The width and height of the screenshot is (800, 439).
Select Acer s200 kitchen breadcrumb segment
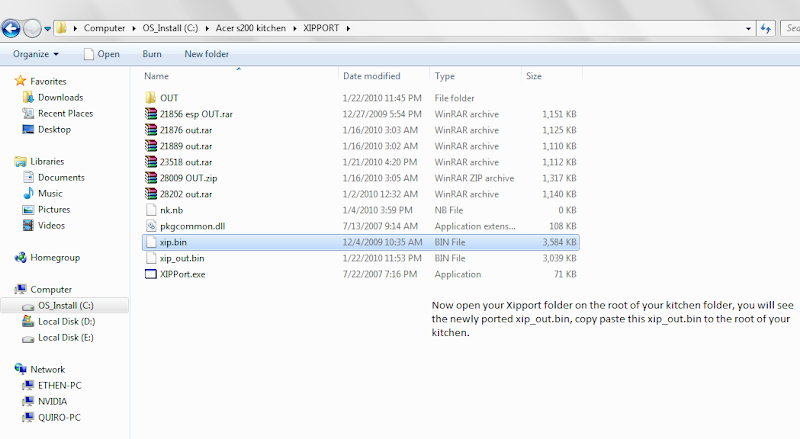251,28
